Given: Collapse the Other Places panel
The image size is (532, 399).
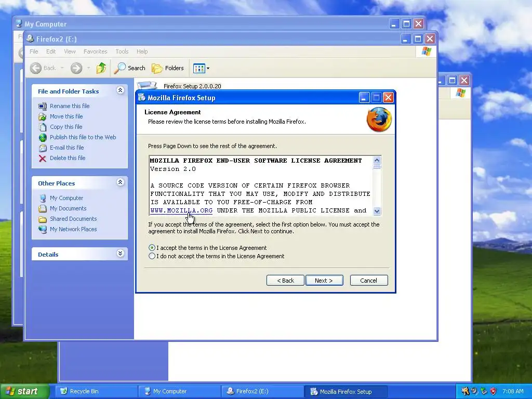Looking at the screenshot, I should (120, 182).
